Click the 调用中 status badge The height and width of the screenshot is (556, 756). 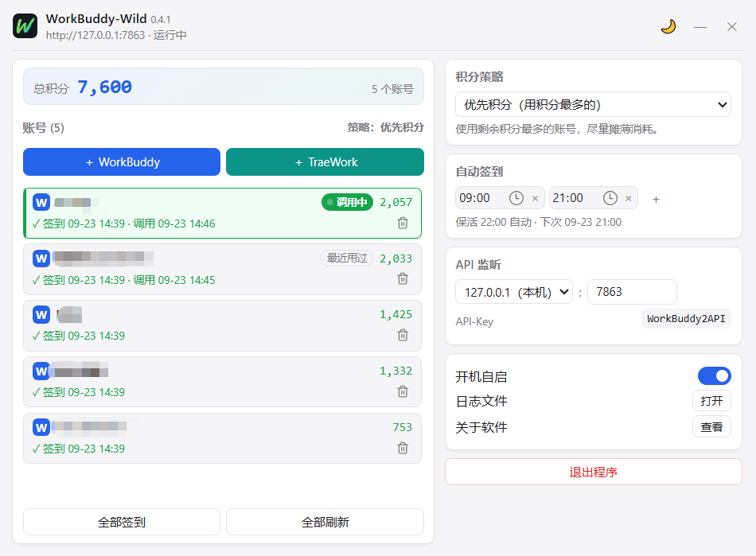347,202
